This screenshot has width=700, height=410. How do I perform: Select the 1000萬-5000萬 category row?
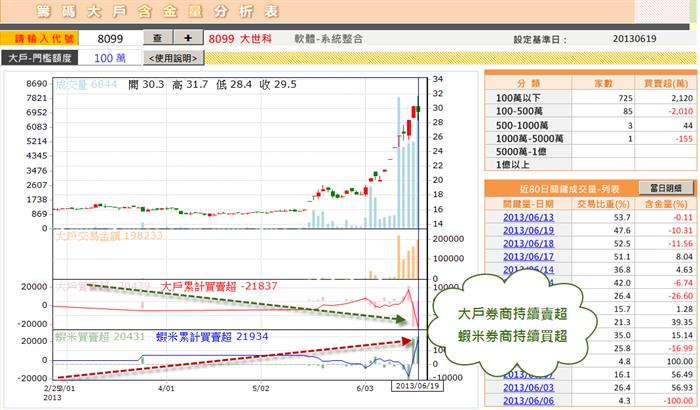[590, 139]
